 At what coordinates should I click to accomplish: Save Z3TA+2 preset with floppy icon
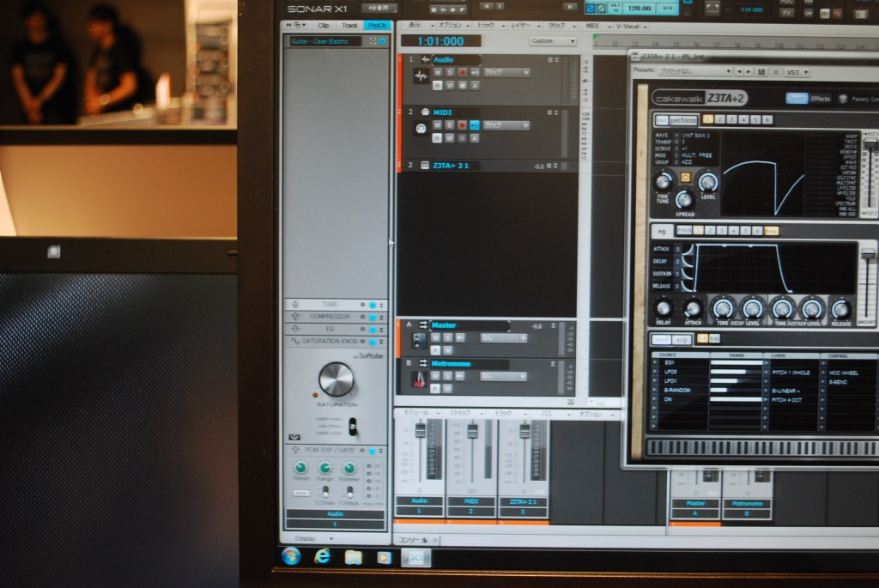click(761, 72)
